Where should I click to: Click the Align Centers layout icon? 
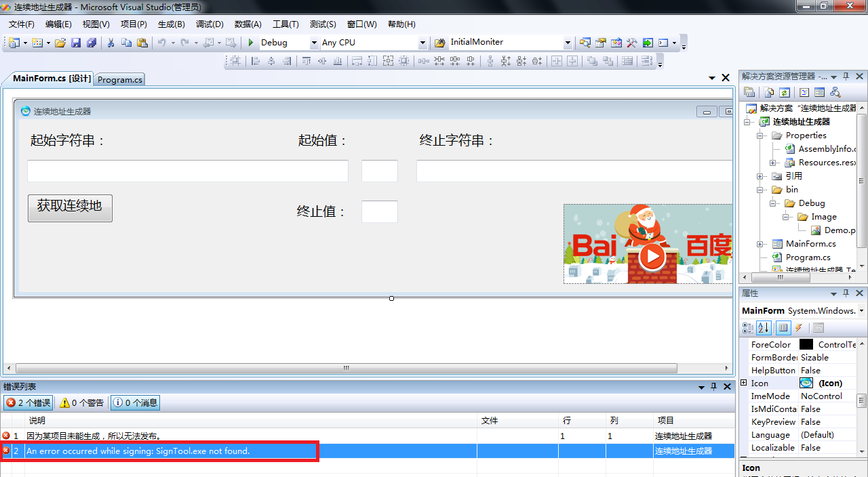tap(271, 61)
